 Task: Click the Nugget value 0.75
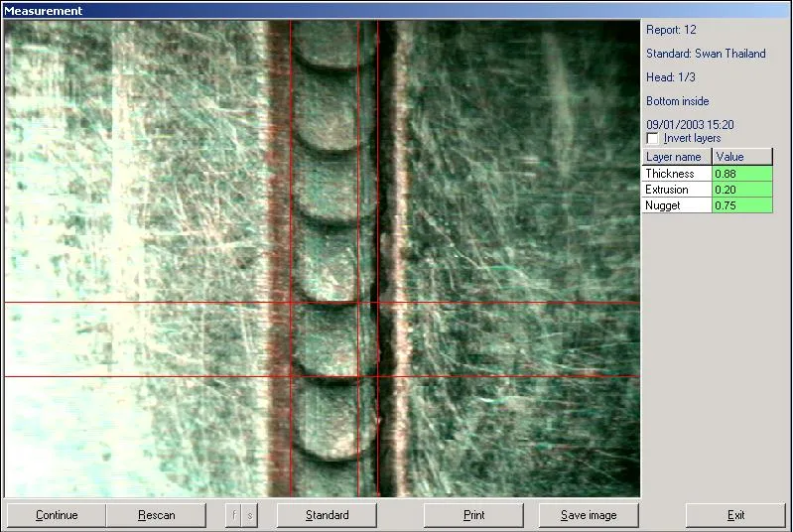click(x=742, y=205)
